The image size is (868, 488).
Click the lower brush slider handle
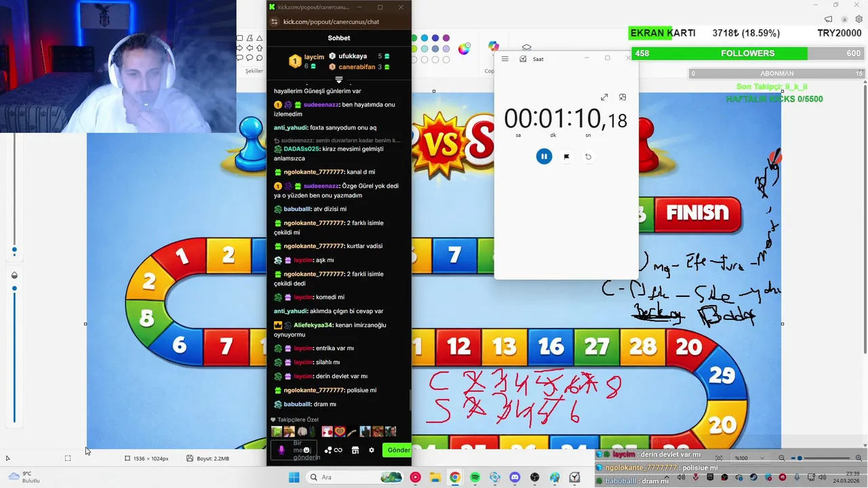tap(14, 289)
